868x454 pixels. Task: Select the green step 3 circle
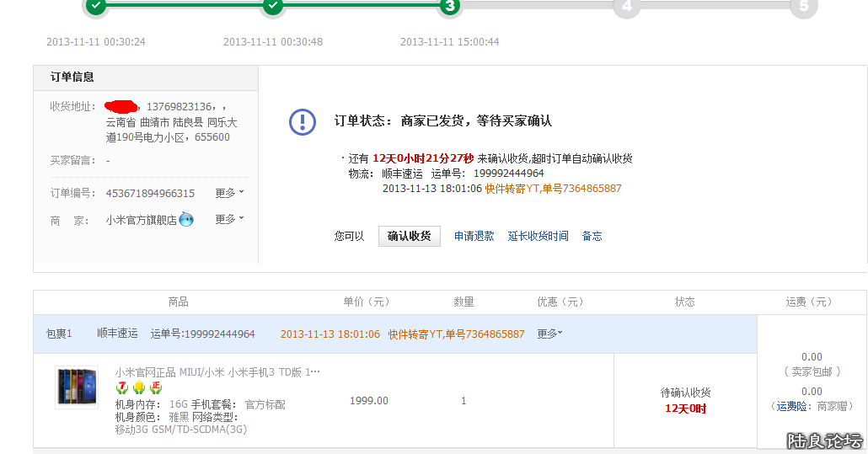450,6
